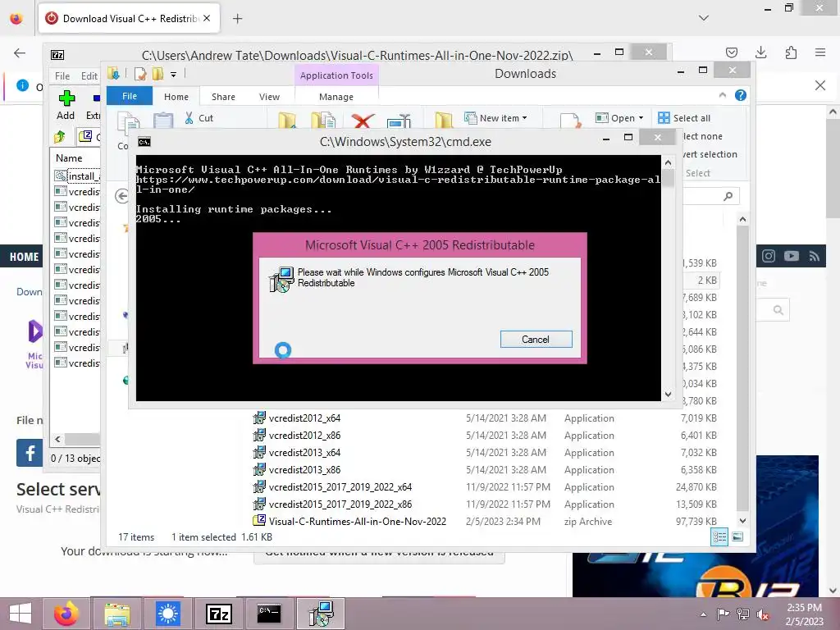840x630 pixels.
Task: Open the Windows Start button
Action: (x=21, y=614)
